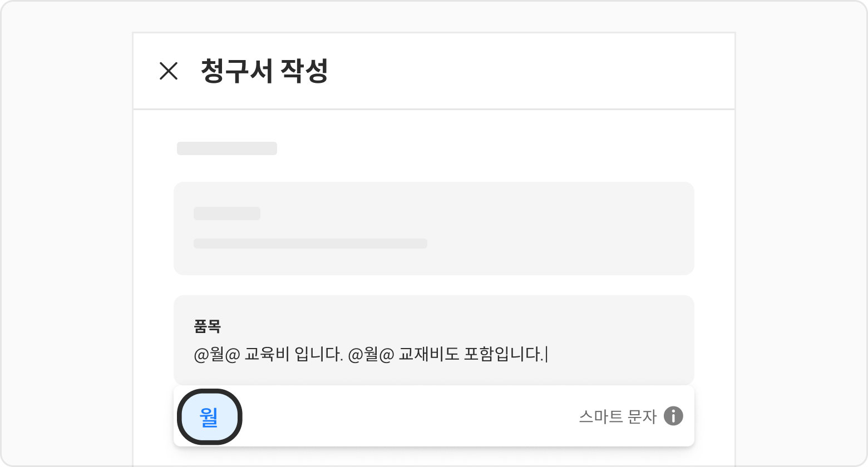Click the empty header area right of the title
This screenshot has width=868, height=467.
[529, 71]
